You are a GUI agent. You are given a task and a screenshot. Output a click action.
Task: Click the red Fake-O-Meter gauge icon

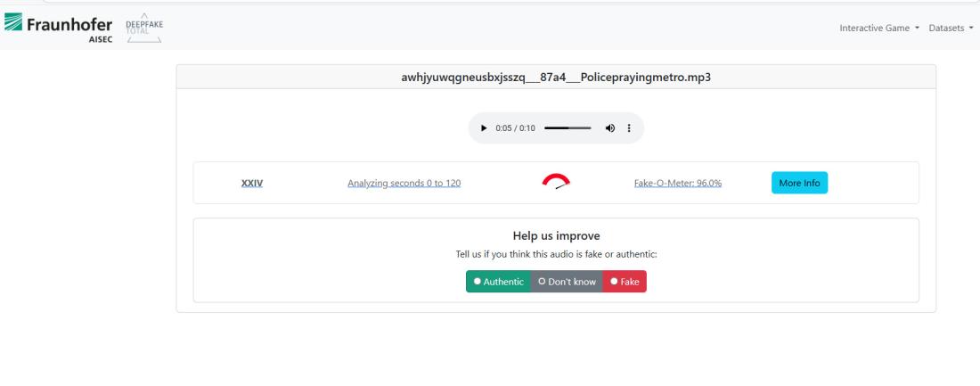point(557,183)
